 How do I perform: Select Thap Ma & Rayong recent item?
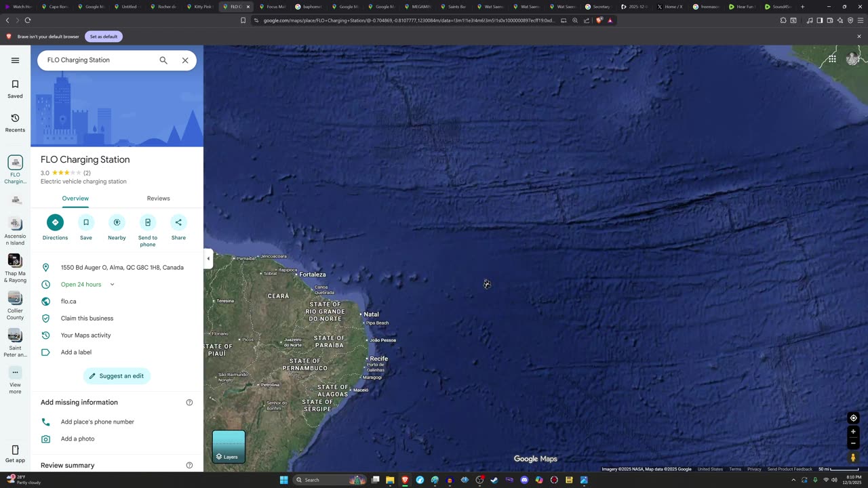[x=15, y=268]
